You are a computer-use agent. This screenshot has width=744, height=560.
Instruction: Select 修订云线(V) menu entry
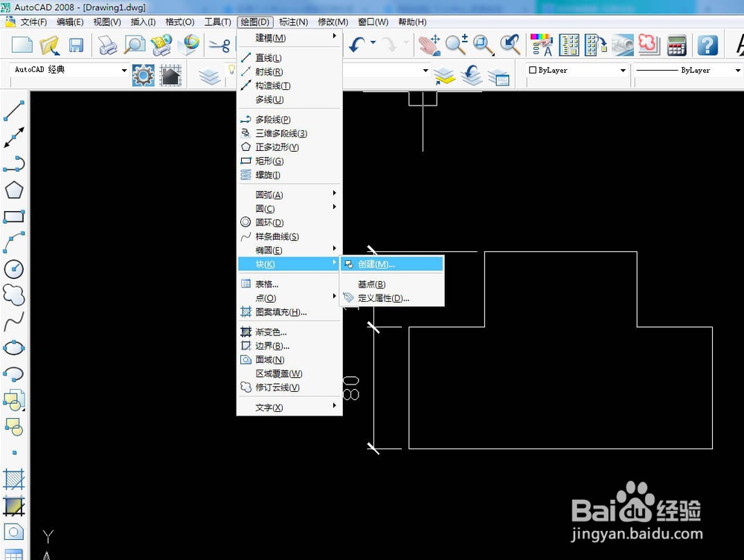click(x=289, y=387)
